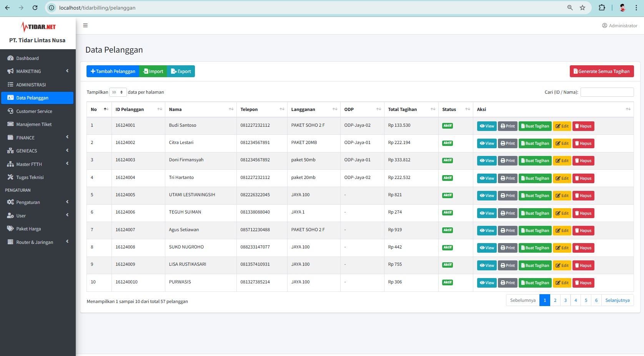Toggle the sidebar hamburger menu icon
The width and height of the screenshot is (644, 356).
coord(85,25)
